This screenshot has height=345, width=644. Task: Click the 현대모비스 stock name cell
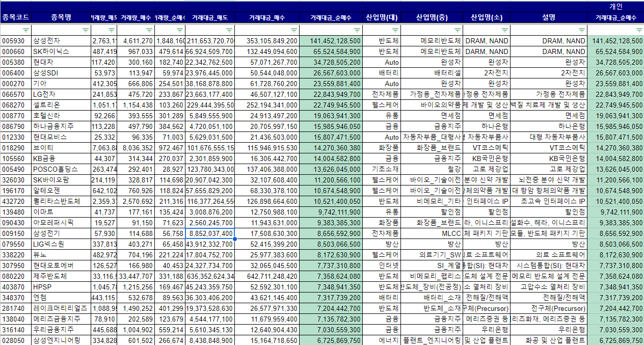(62, 137)
